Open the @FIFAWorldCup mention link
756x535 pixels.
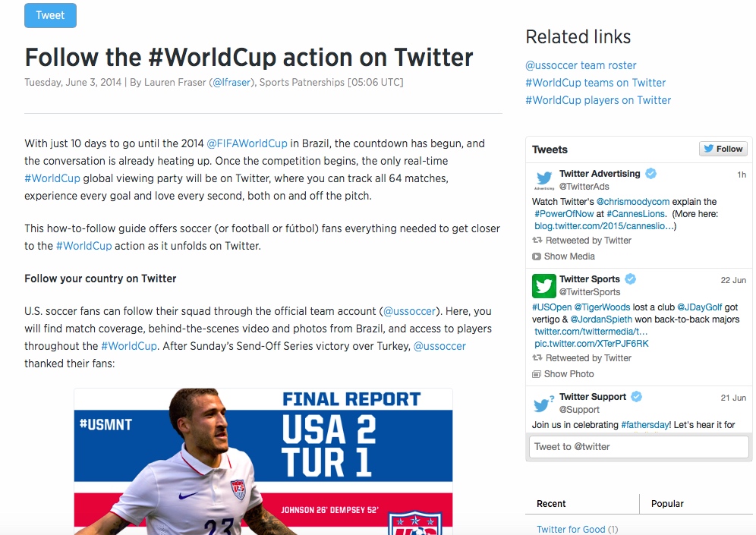[247, 143]
